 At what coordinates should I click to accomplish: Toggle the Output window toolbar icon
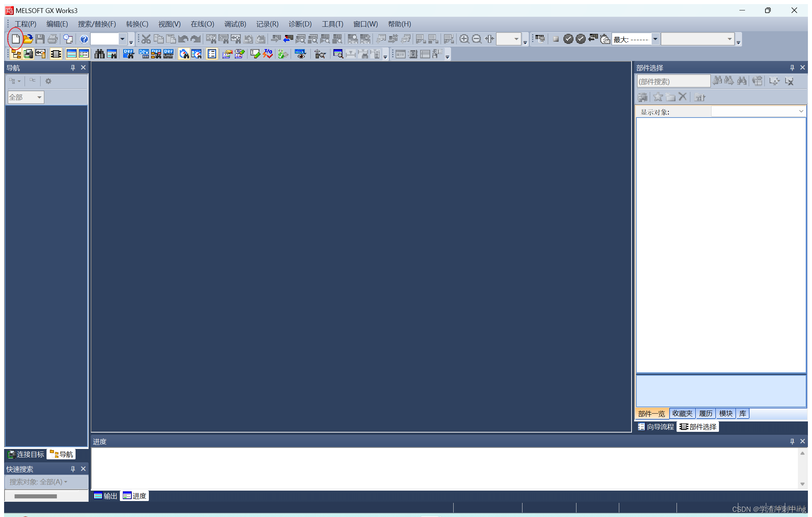(x=71, y=54)
